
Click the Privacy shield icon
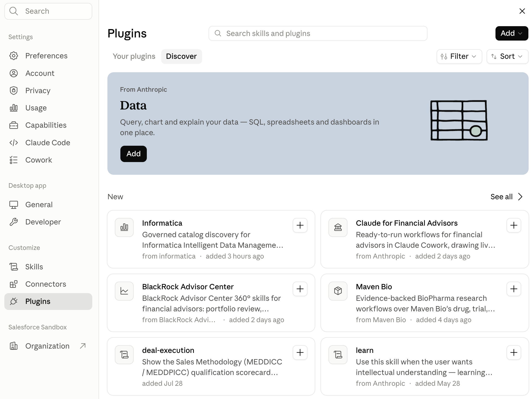[14, 91]
